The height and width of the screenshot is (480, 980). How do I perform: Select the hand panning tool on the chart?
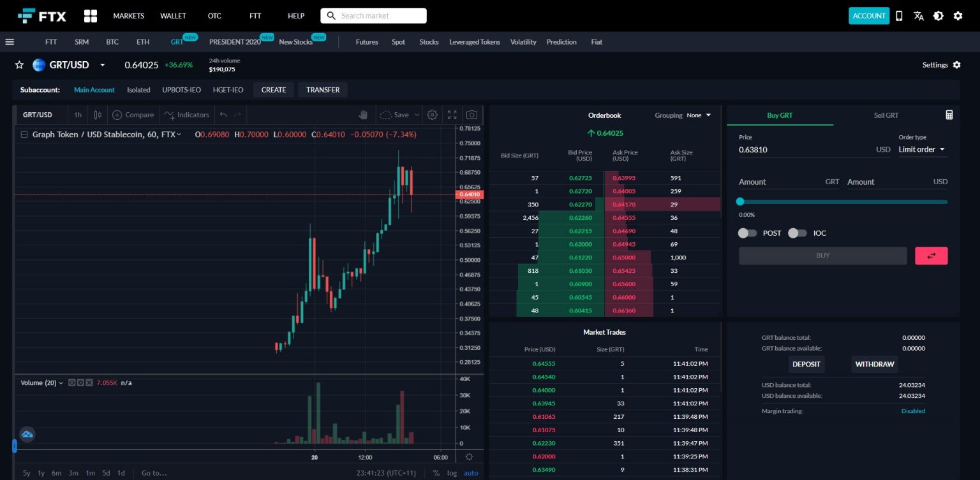tap(362, 113)
